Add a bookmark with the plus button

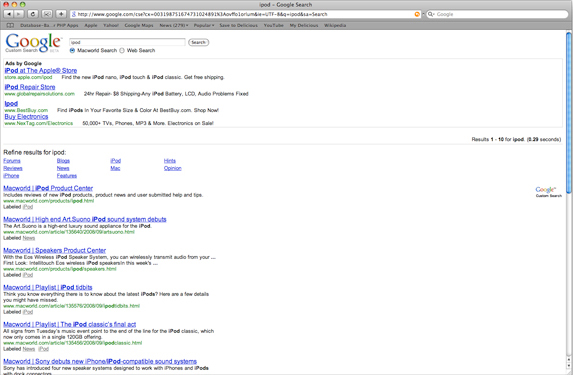click(x=61, y=14)
